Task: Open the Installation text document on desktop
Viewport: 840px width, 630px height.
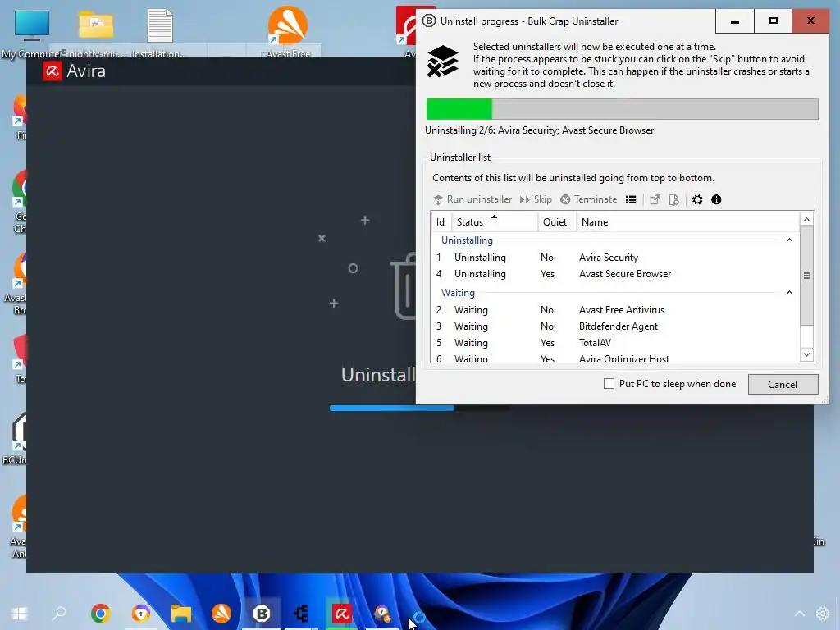Action: [x=159, y=31]
